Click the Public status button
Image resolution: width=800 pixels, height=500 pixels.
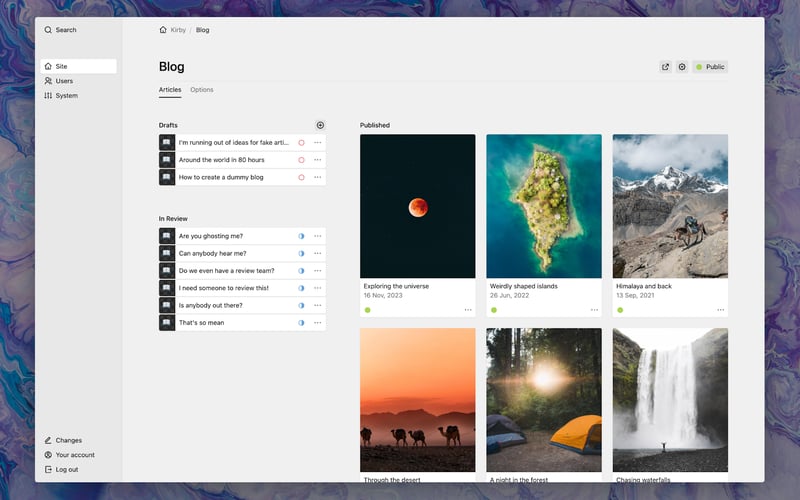[710, 67]
